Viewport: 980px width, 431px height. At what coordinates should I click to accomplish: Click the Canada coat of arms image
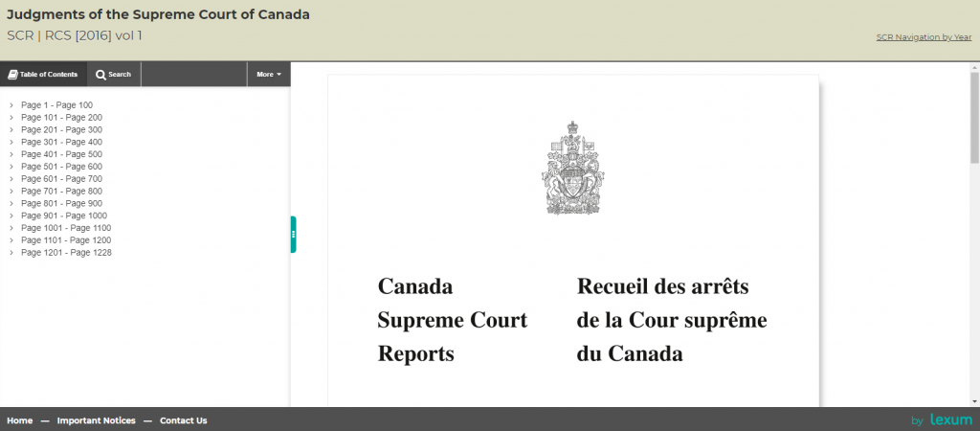(573, 169)
